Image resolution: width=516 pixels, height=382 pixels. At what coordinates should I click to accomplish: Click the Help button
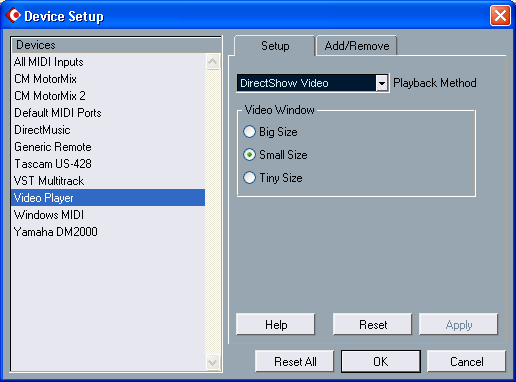click(x=276, y=324)
